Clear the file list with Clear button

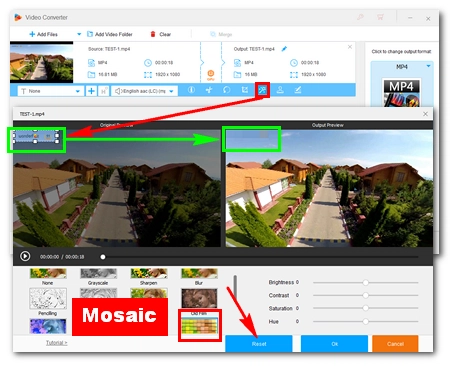pyautogui.click(x=161, y=34)
